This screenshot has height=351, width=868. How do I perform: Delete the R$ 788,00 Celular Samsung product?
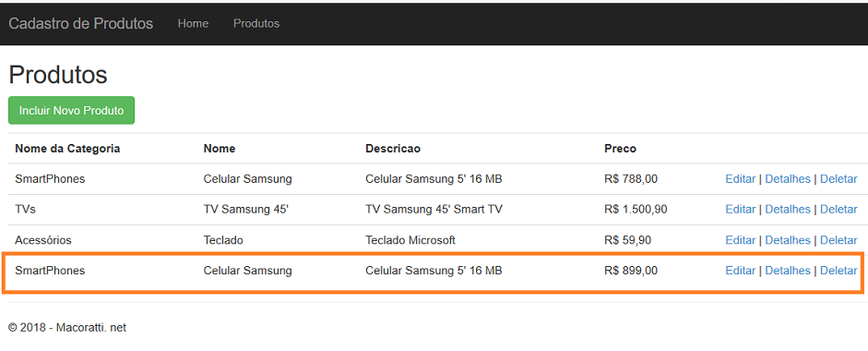(x=838, y=179)
